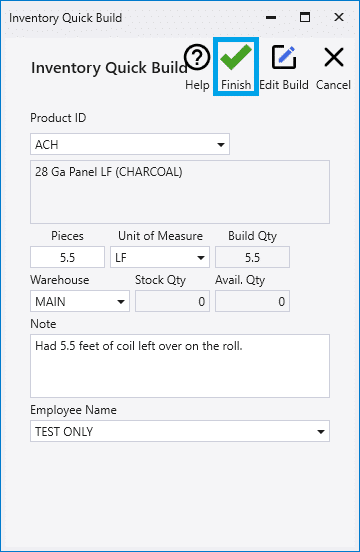Open the Employee Name TEST ONLY dropdown
Screen dimensions: 360x552
pos(180,431)
